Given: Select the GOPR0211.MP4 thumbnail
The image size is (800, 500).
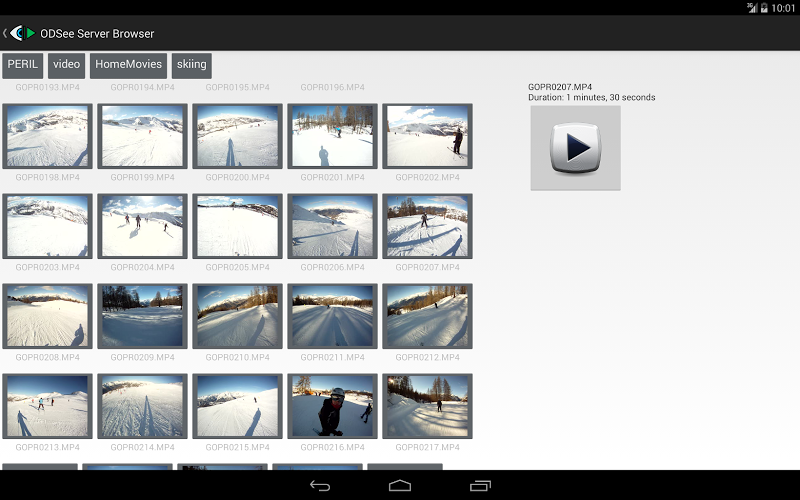Looking at the screenshot, I should 332,316.
